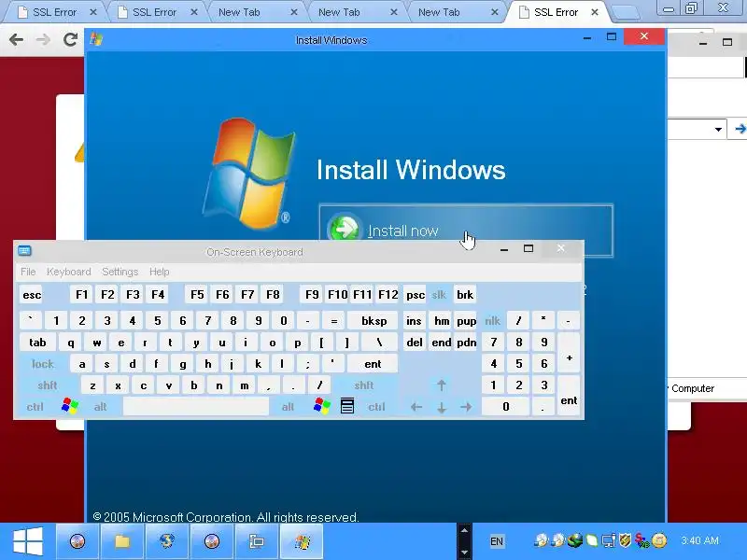This screenshot has height=560, width=747.
Task: Click the taskbar scroll down arrow
Action: point(464,553)
